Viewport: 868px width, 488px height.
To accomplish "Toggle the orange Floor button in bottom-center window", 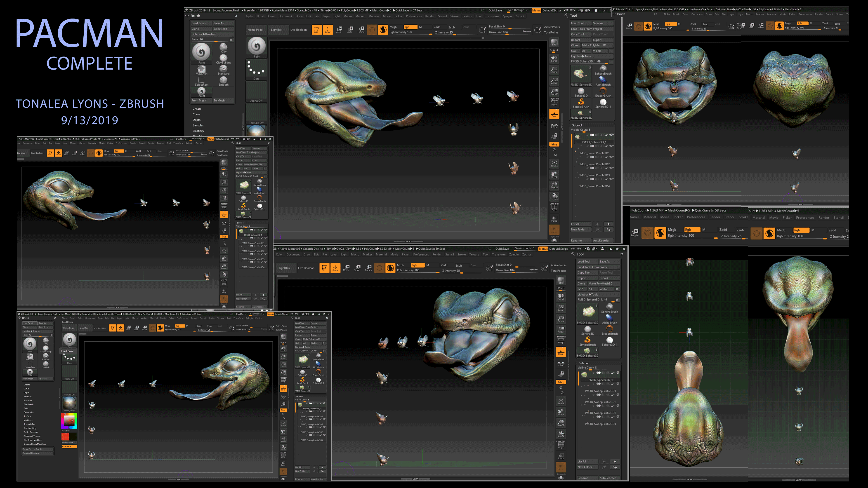I will (561, 352).
